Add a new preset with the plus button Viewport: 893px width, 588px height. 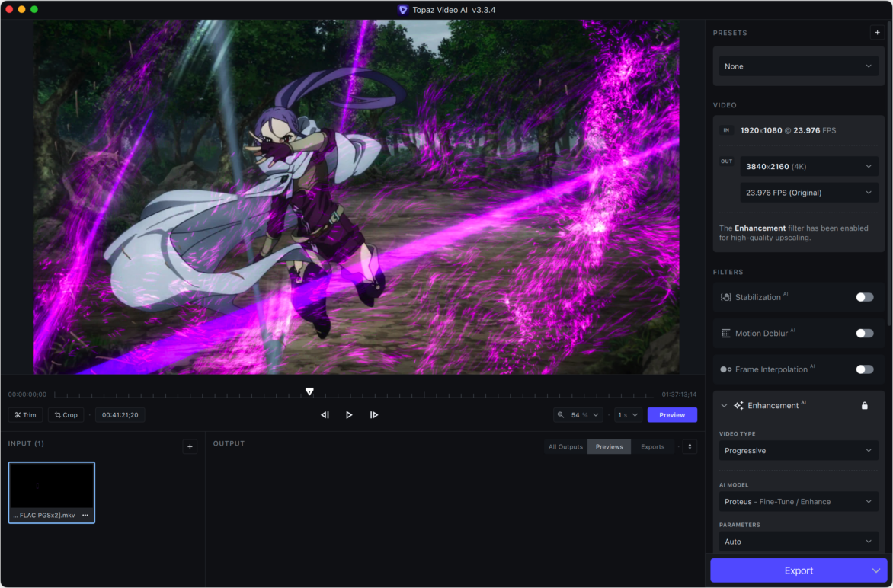coord(877,33)
